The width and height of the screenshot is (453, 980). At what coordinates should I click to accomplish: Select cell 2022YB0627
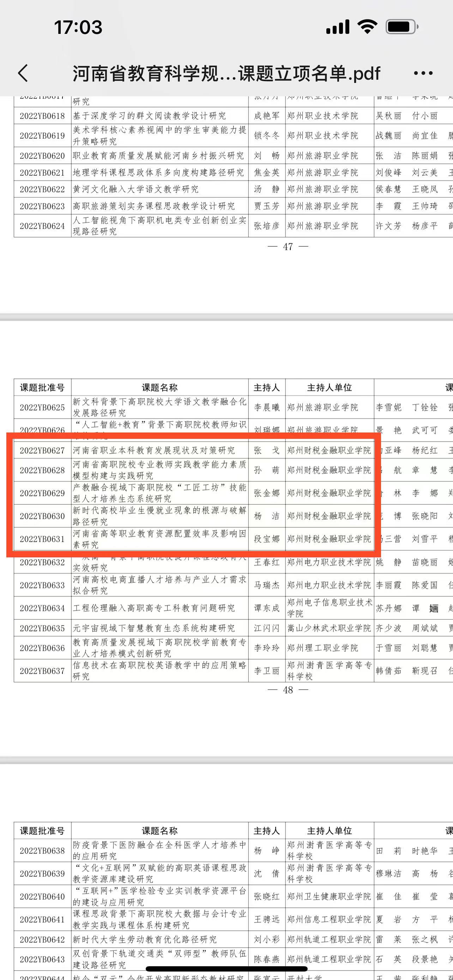42,451
